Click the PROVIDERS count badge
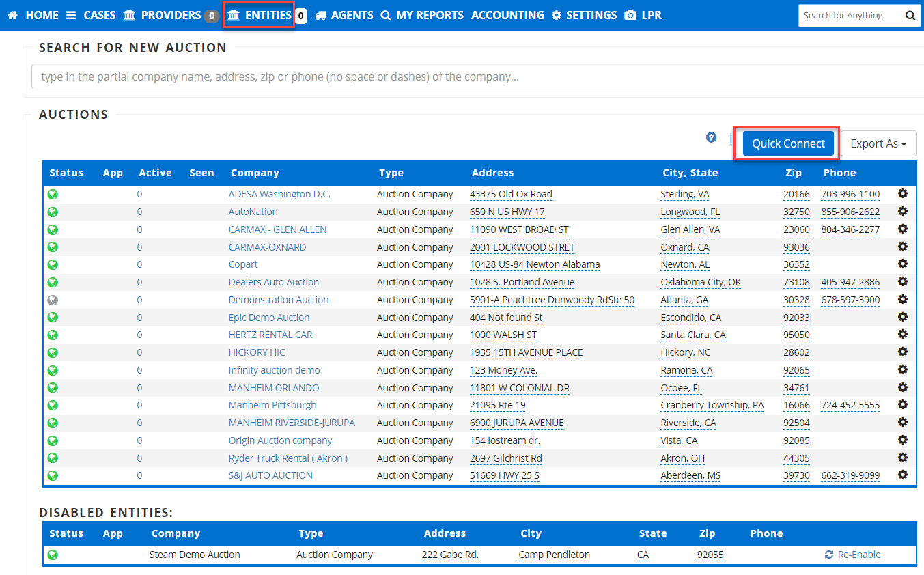This screenshot has height=575, width=924. pos(212,16)
